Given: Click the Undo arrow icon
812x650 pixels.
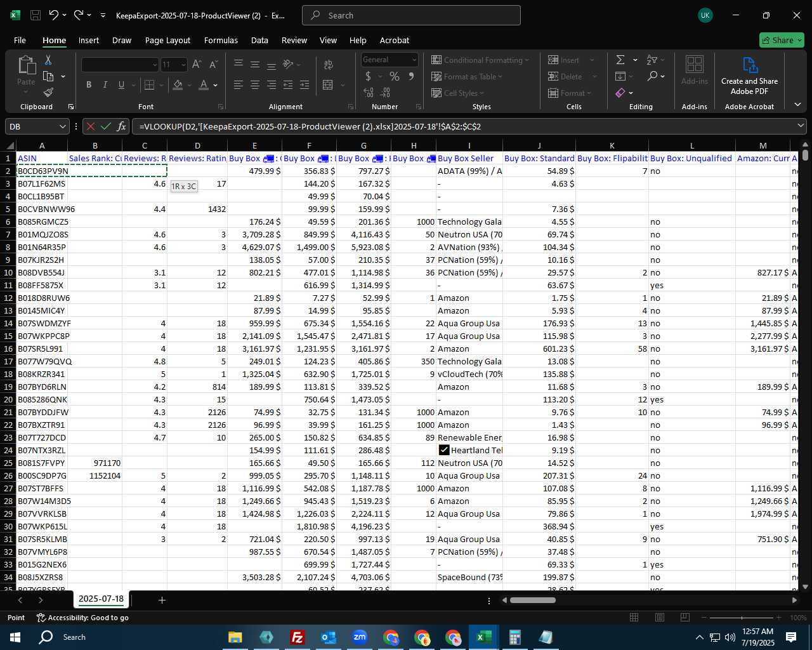Looking at the screenshot, I should (x=54, y=15).
